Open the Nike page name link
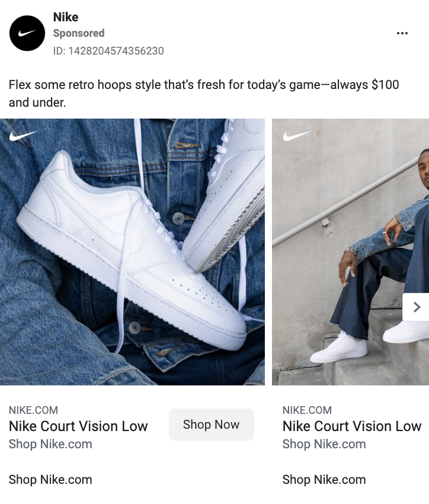 (x=66, y=17)
